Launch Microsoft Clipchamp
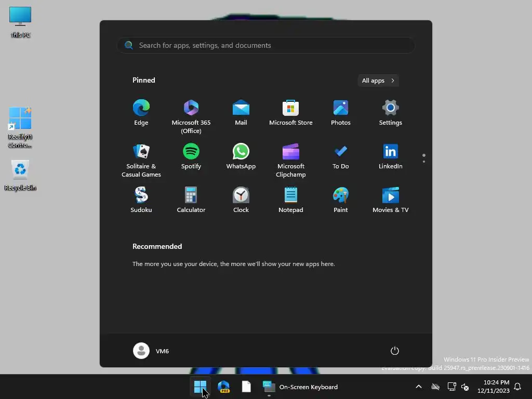 (x=291, y=161)
